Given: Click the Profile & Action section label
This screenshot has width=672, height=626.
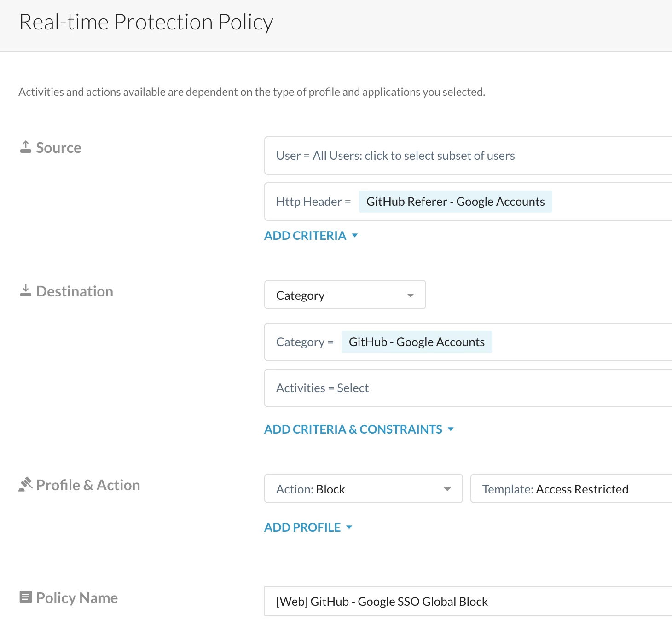Looking at the screenshot, I should coord(88,485).
